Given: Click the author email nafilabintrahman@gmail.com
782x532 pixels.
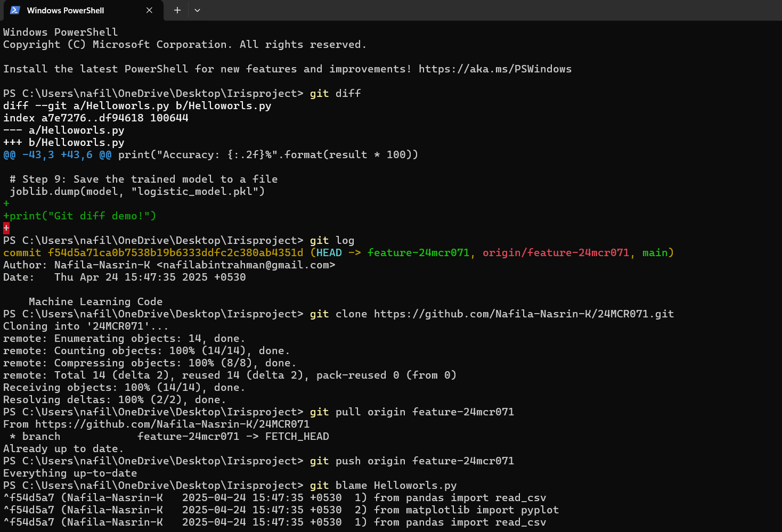Looking at the screenshot, I should (x=246, y=265).
